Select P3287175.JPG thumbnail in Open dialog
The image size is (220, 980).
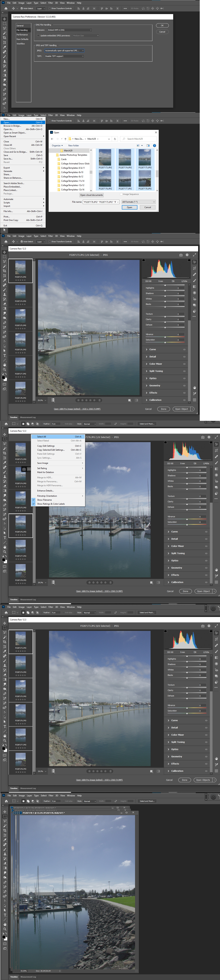click(145, 159)
